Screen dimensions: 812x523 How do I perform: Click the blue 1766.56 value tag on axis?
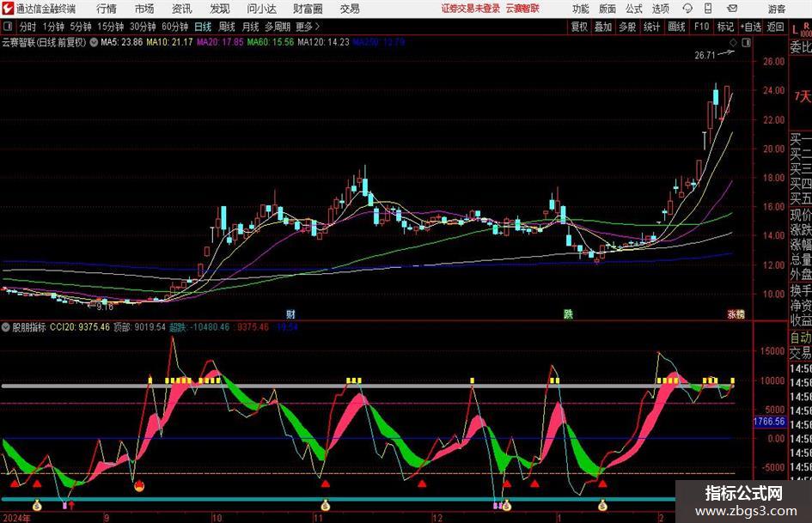coord(769,422)
